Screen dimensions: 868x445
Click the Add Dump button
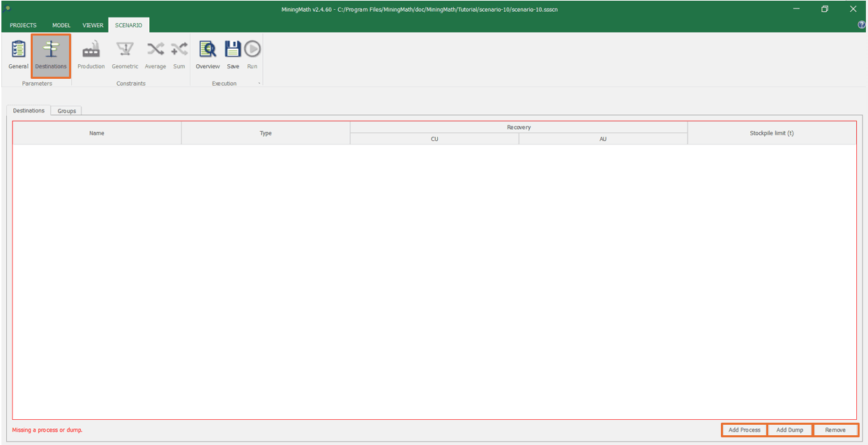click(x=789, y=430)
